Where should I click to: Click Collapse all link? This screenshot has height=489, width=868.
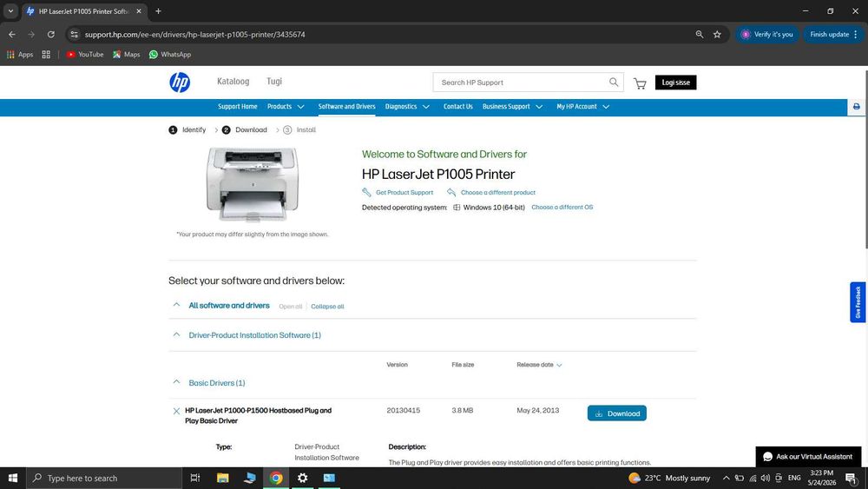click(x=327, y=307)
